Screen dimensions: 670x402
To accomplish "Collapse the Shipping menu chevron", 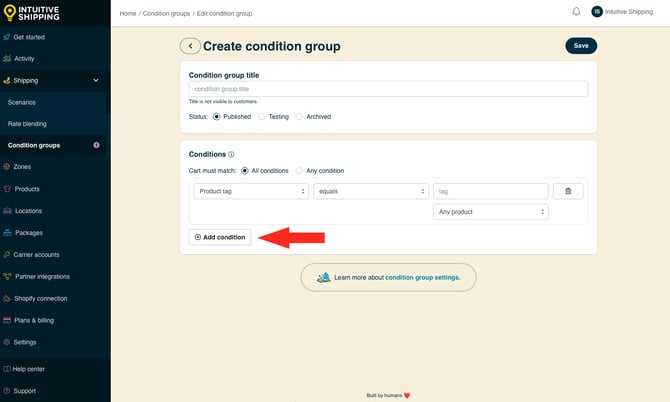I will tap(96, 80).
